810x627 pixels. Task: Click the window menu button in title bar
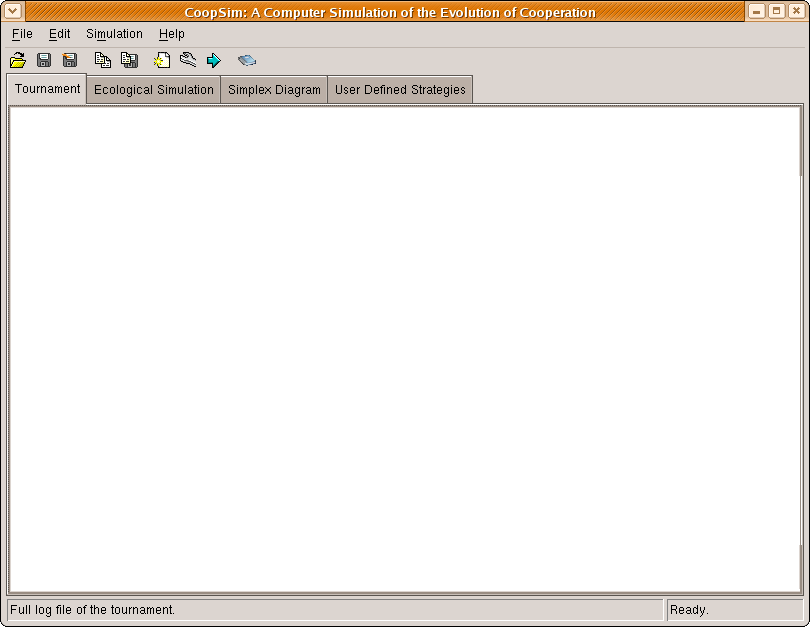(13, 12)
